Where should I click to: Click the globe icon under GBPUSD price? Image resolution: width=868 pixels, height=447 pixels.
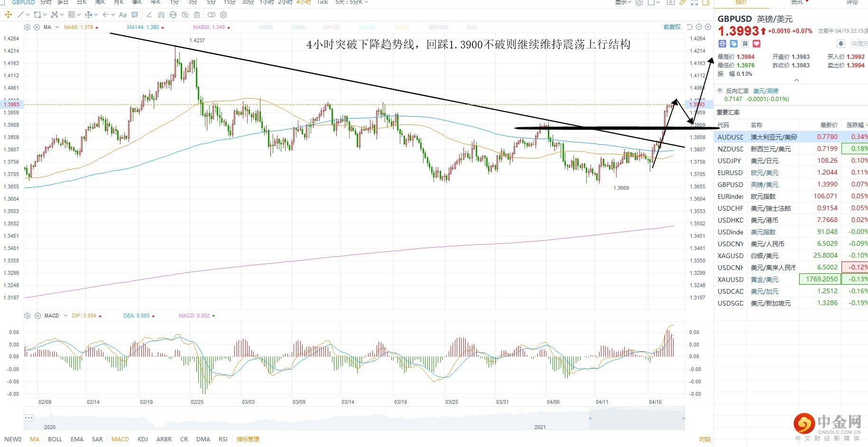click(722, 44)
